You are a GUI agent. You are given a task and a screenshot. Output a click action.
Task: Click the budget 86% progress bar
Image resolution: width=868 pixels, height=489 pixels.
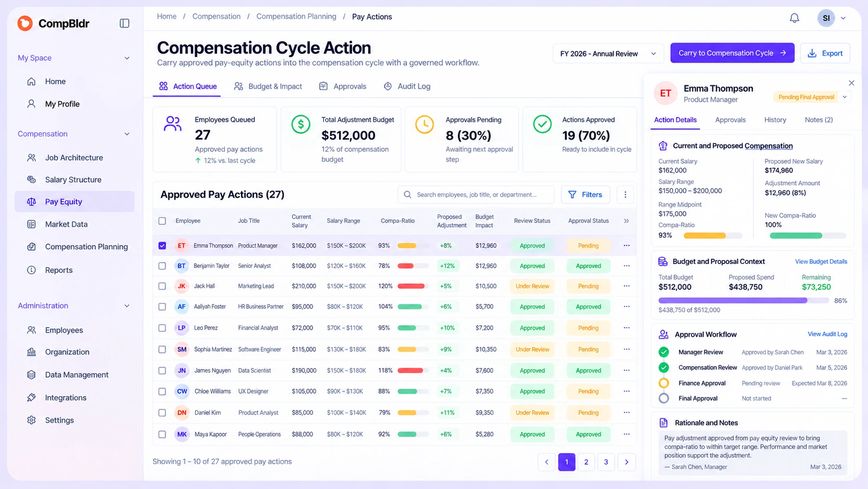(x=743, y=300)
